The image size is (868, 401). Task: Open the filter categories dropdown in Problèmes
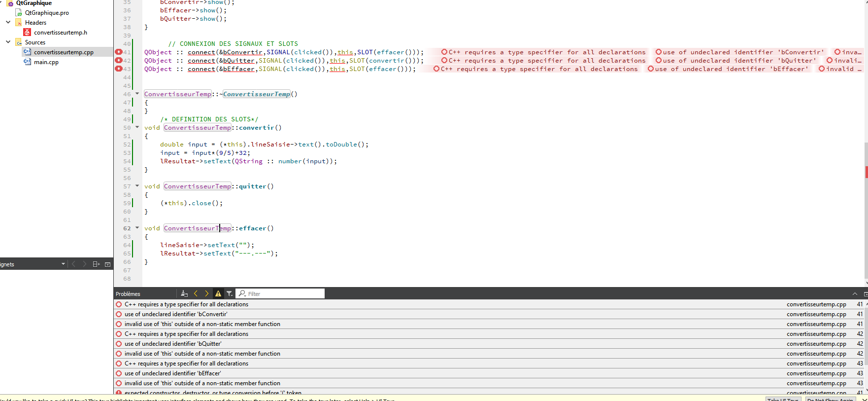[230, 293]
